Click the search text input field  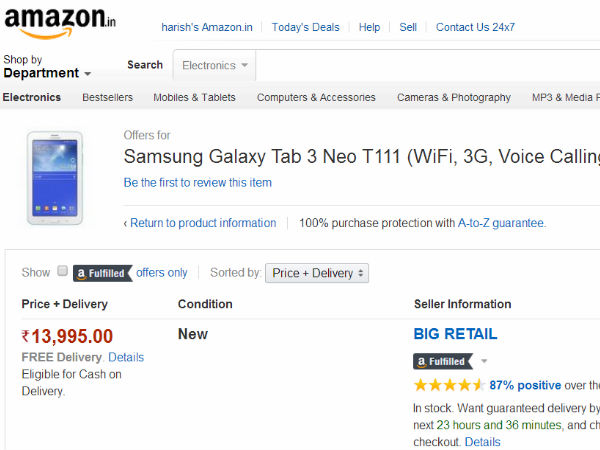pyautogui.click(x=428, y=65)
